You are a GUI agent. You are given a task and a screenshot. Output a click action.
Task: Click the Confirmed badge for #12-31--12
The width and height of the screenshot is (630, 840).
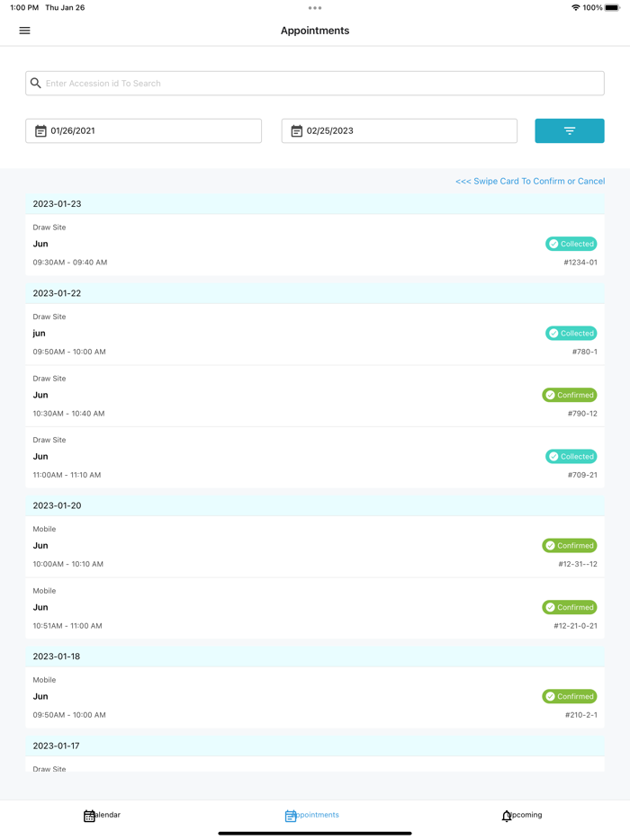click(570, 545)
